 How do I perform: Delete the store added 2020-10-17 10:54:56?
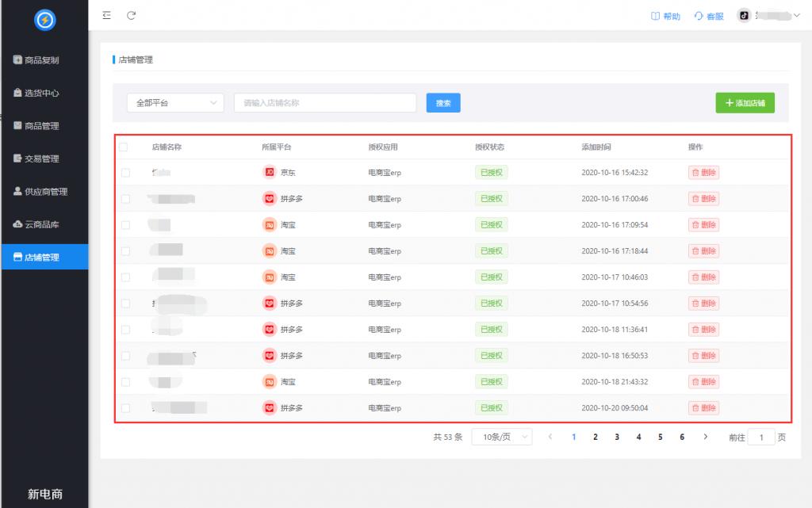(x=704, y=304)
